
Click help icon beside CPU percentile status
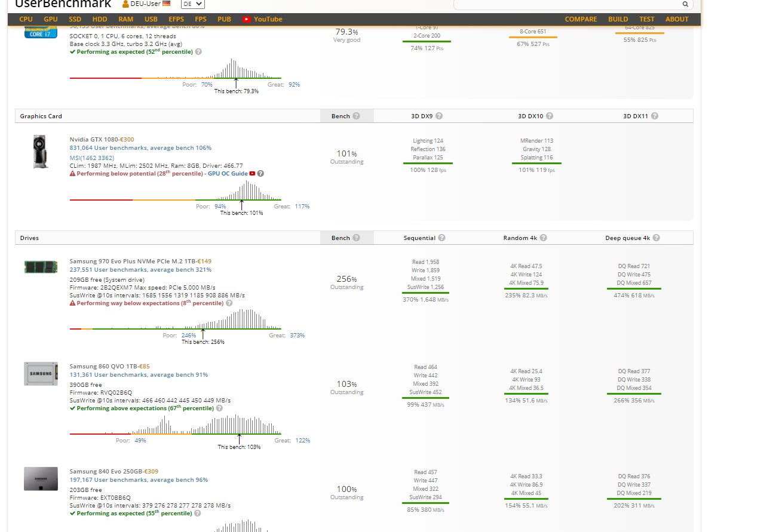tap(198, 52)
